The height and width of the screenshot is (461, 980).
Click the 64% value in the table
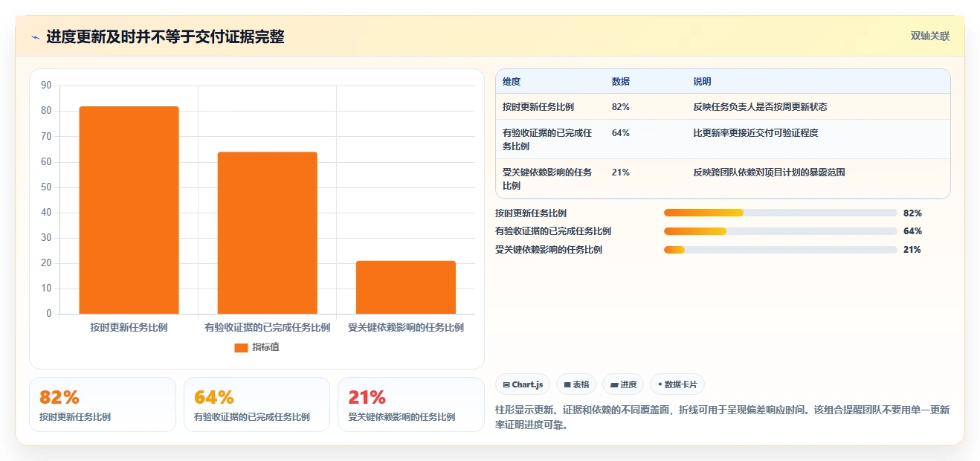(x=621, y=133)
